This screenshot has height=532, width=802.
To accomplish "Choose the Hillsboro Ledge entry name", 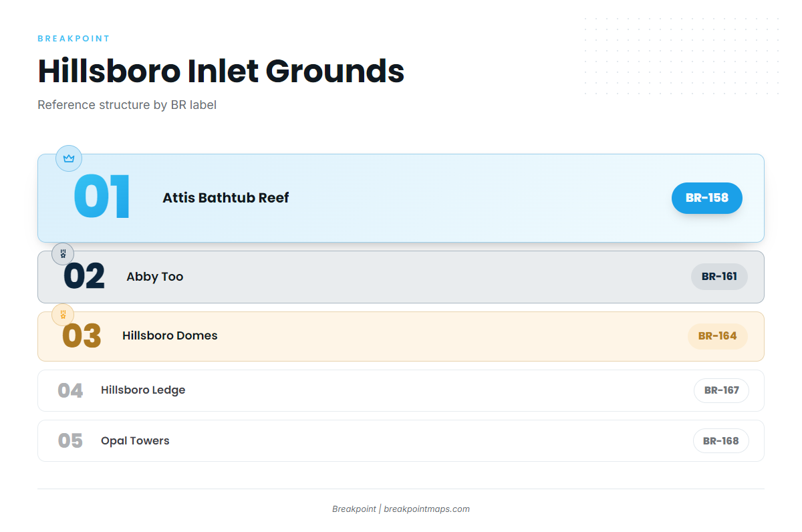I will (143, 390).
